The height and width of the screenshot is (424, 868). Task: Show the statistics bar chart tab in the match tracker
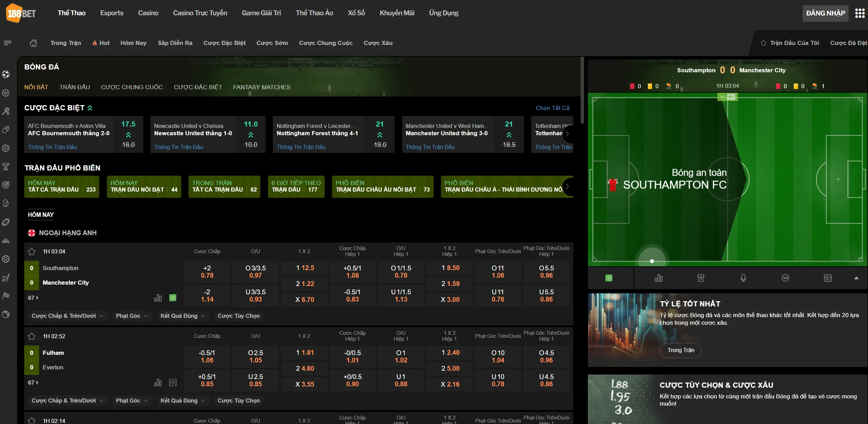(x=659, y=278)
